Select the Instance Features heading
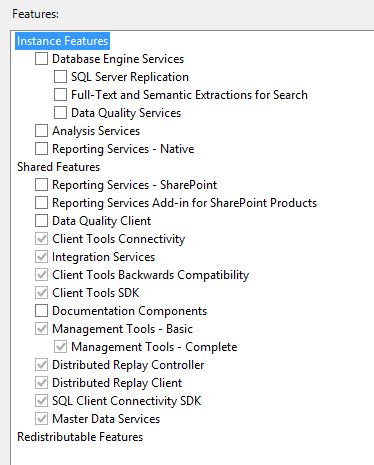 coord(63,41)
